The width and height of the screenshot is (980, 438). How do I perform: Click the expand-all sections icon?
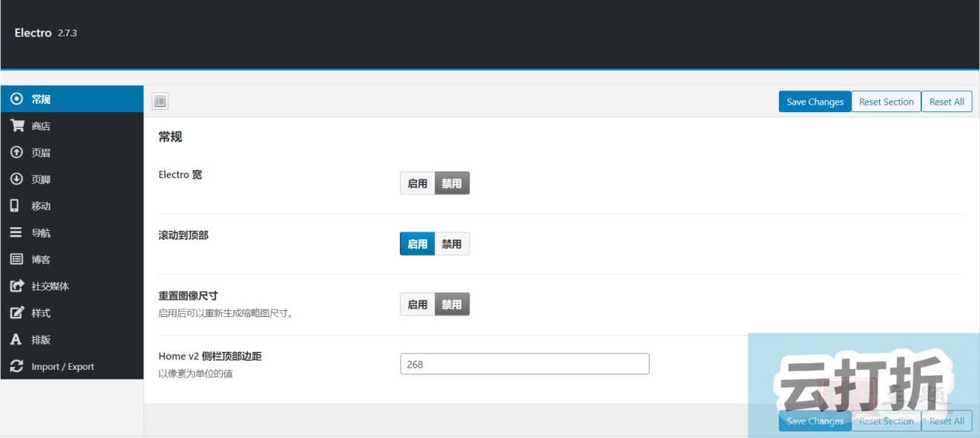coord(160,102)
